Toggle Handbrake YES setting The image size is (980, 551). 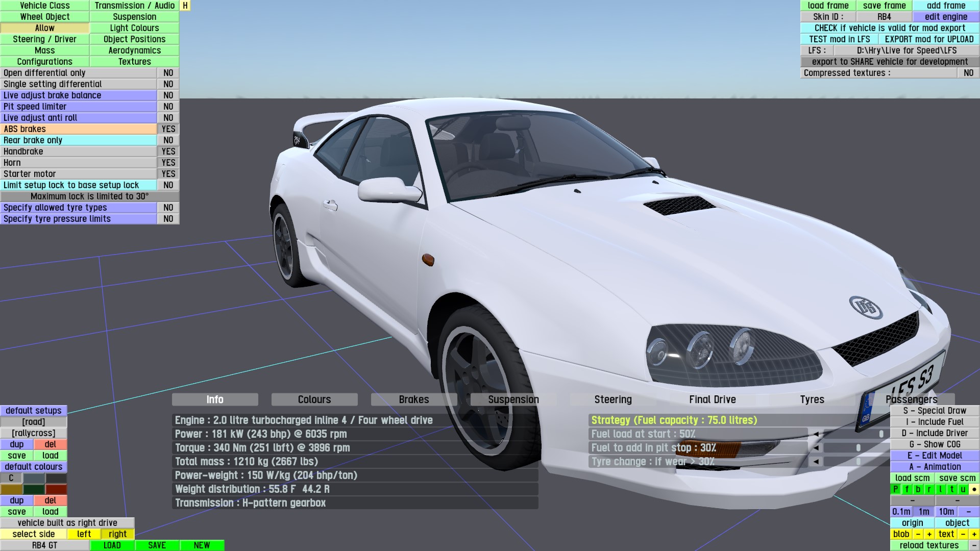168,152
